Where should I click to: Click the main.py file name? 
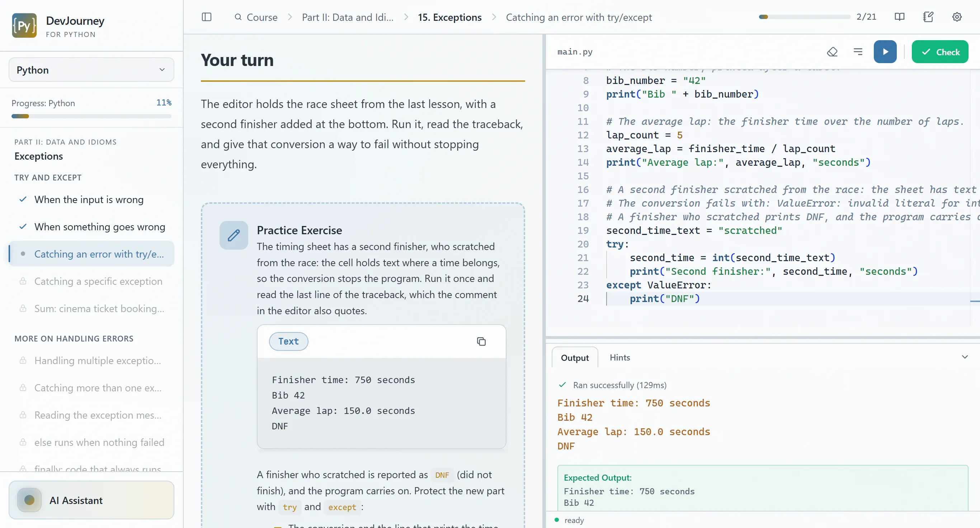(x=574, y=52)
